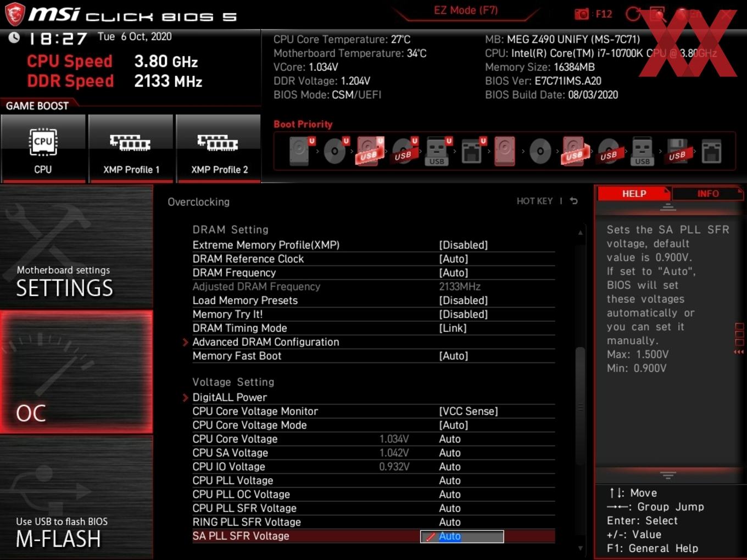Viewport: 747px width, 560px height.
Task: Open Load Memory Presets [Disabled] value
Action: [x=463, y=300]
